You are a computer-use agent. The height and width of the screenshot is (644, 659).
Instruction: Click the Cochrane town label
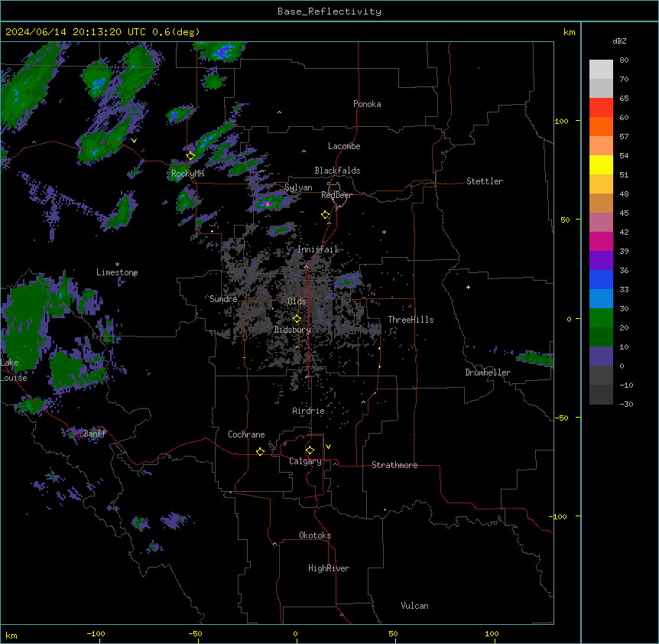246,434
